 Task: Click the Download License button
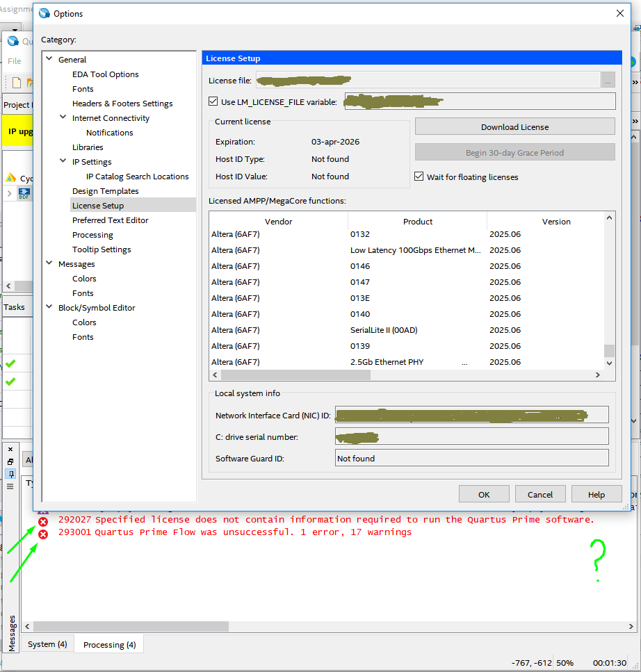(x=515, y=127)
